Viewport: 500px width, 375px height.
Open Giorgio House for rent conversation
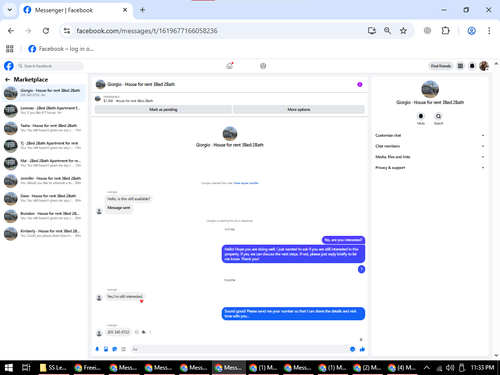point(44,93)
